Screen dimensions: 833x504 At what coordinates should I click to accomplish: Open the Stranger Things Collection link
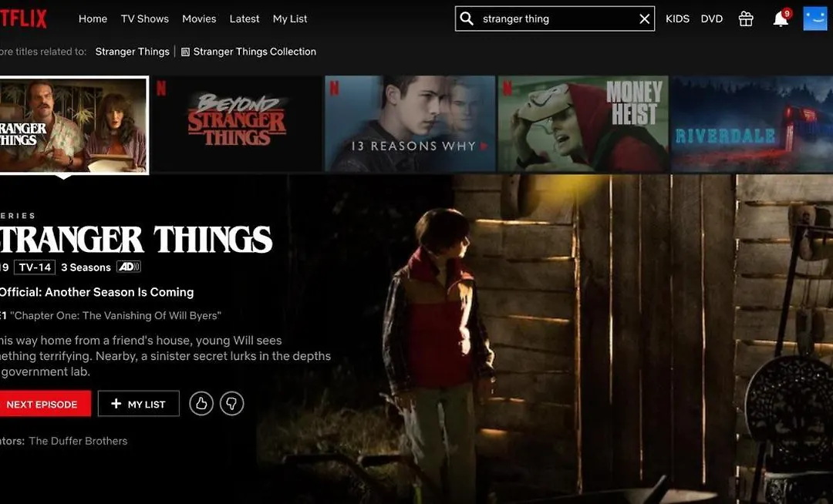point(255,52)
